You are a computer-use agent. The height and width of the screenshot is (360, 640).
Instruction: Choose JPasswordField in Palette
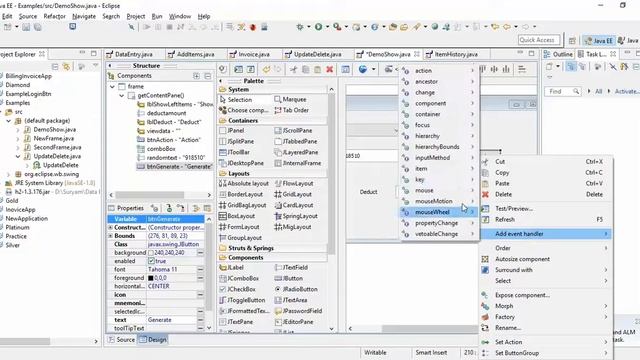(298, 311)
